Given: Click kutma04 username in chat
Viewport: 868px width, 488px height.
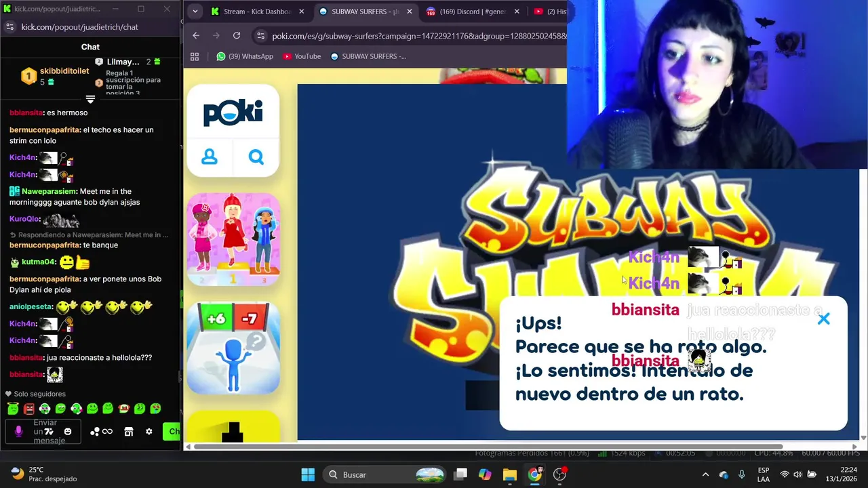Looking at the screenshot, I should tap(38, 262).
